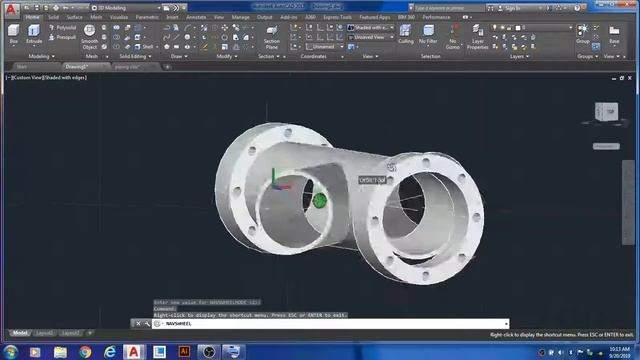Screen dimensions: 640x360
Task: Open Chrome from the taskbar
Action: coord(85,352)
